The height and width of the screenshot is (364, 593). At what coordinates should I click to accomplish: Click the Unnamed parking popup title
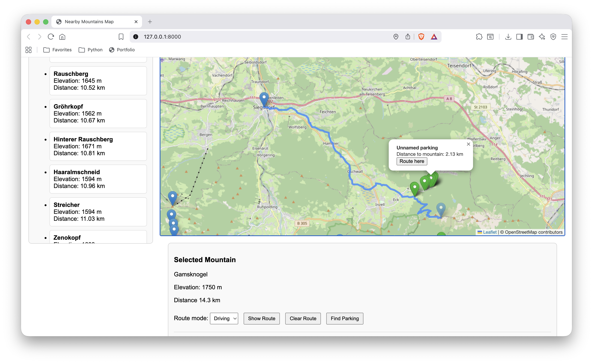(417, 148)
